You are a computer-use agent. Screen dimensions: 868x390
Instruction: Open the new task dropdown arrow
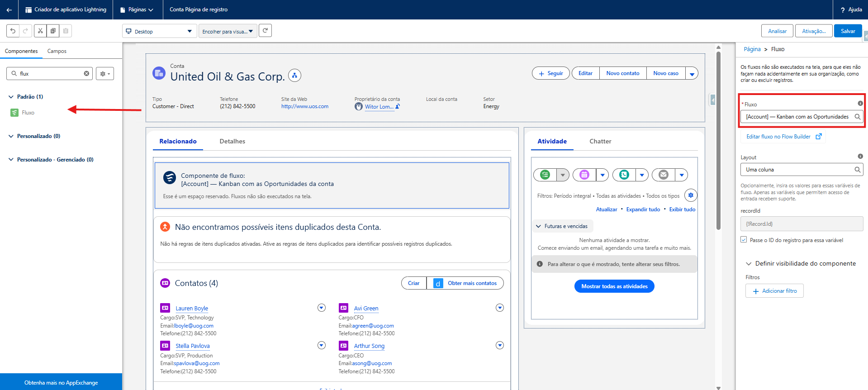point(563,175)
